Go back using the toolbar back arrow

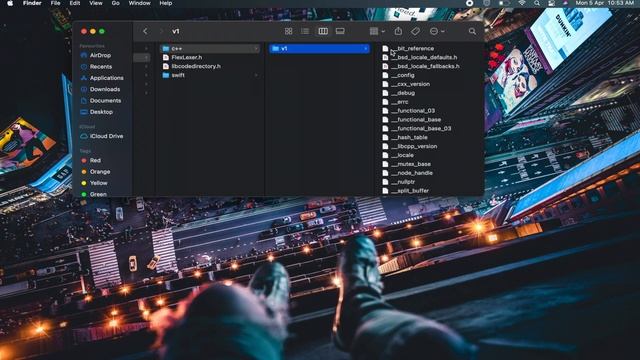coord(145,31)
